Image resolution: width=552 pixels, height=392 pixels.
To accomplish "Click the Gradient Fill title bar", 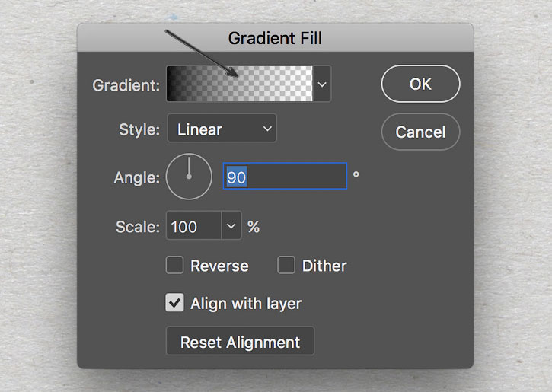I will (x=276, y=38).
